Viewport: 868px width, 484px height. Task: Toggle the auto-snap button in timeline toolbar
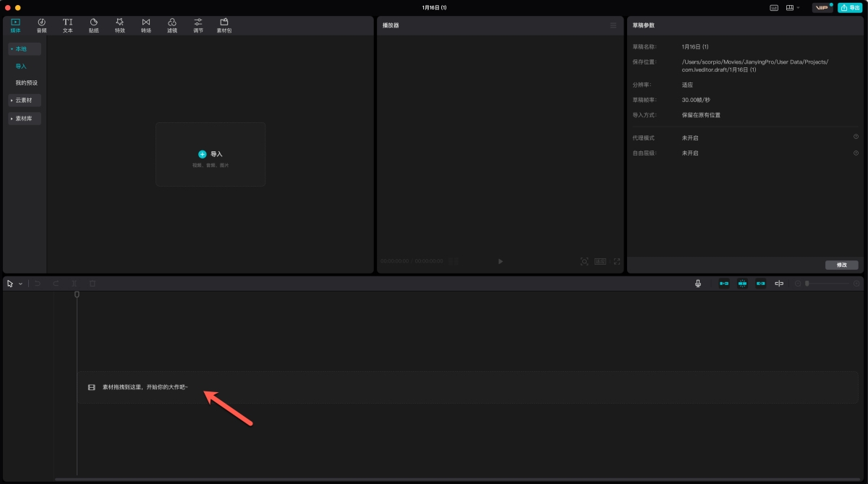[742, 284]
